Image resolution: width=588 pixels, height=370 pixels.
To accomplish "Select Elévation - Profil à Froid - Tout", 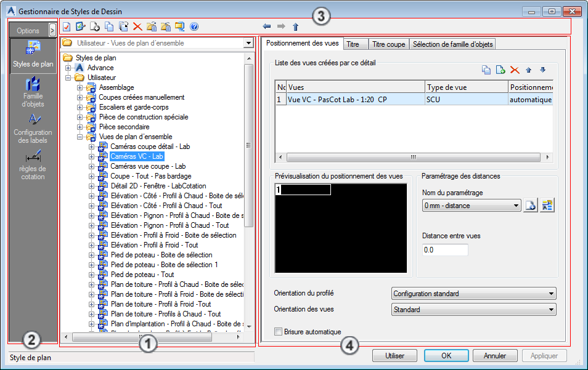I will coord(154,245).
